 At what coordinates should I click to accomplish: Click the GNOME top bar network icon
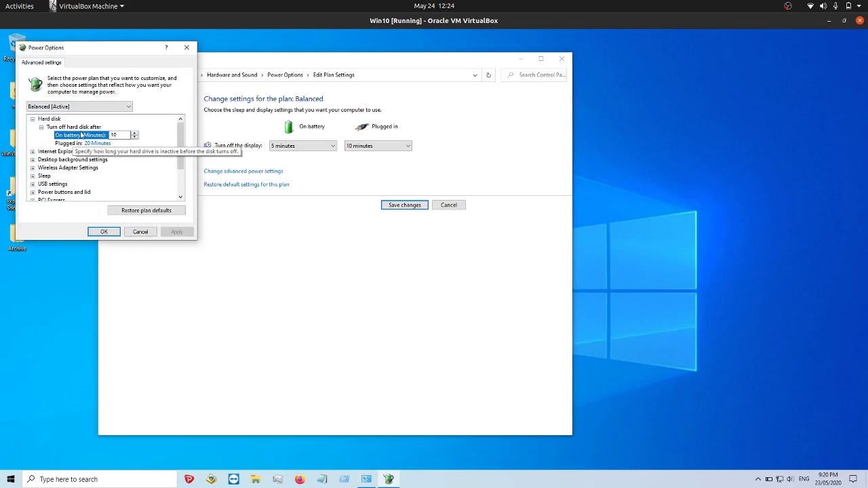point(810,6)
